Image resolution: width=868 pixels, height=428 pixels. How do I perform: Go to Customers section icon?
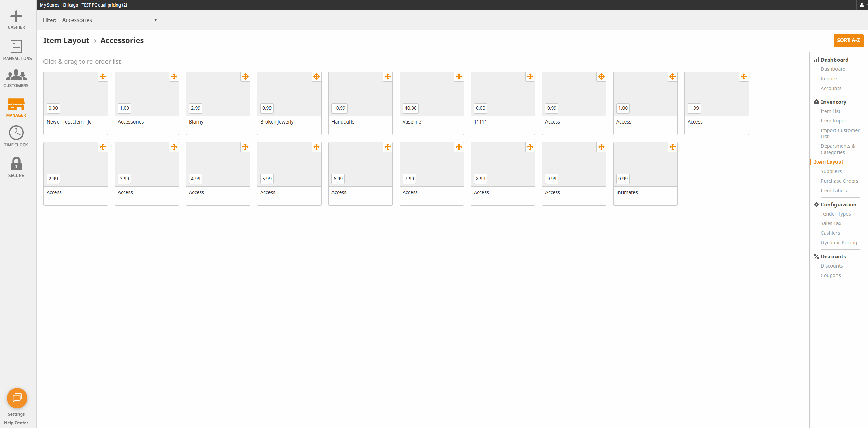click(16, 75)
